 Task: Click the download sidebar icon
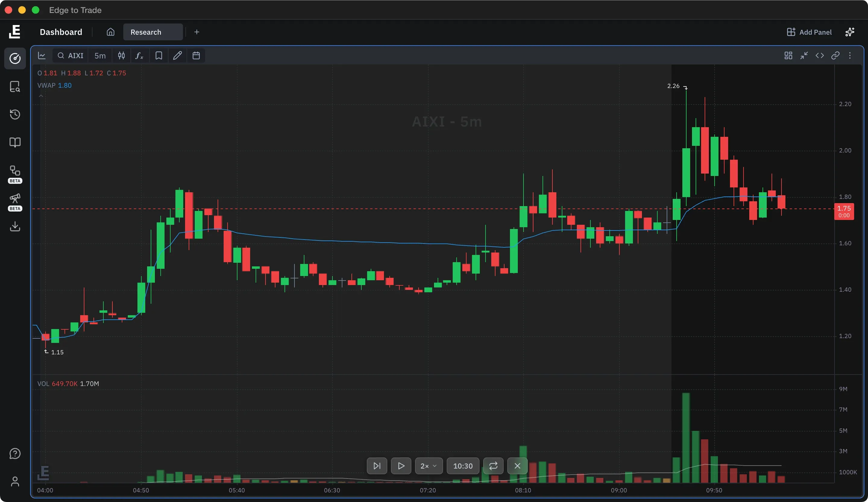[x=15, y=227]
